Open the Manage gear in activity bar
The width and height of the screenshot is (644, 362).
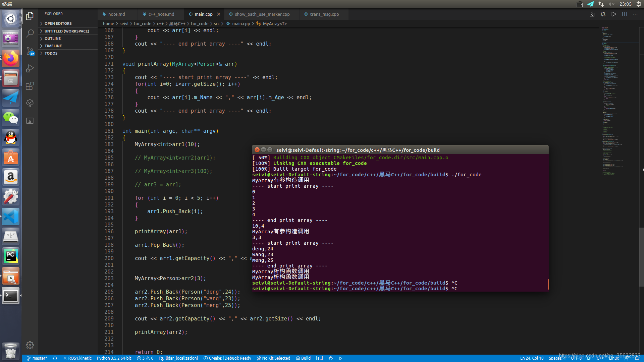pos(30,345)
